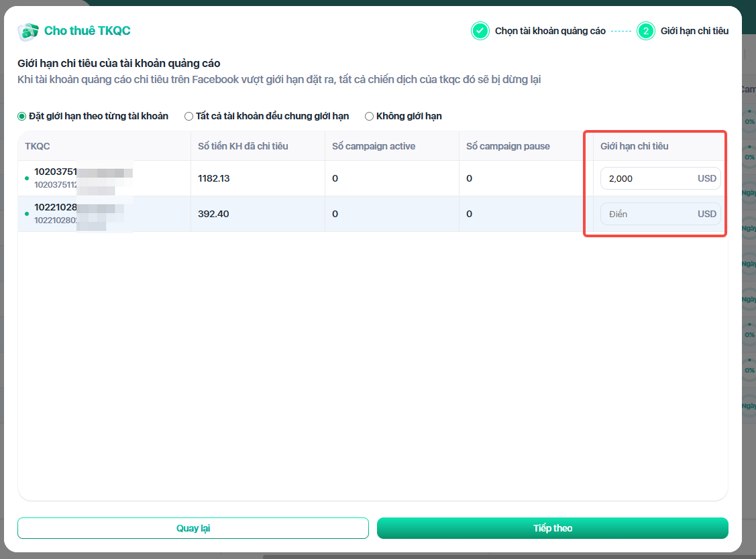Select 'Đặt giới hạn theo từng tài khoản' option
Image resolution: width=756 pixels, height=559 pixels.
(x=22, y=117)
